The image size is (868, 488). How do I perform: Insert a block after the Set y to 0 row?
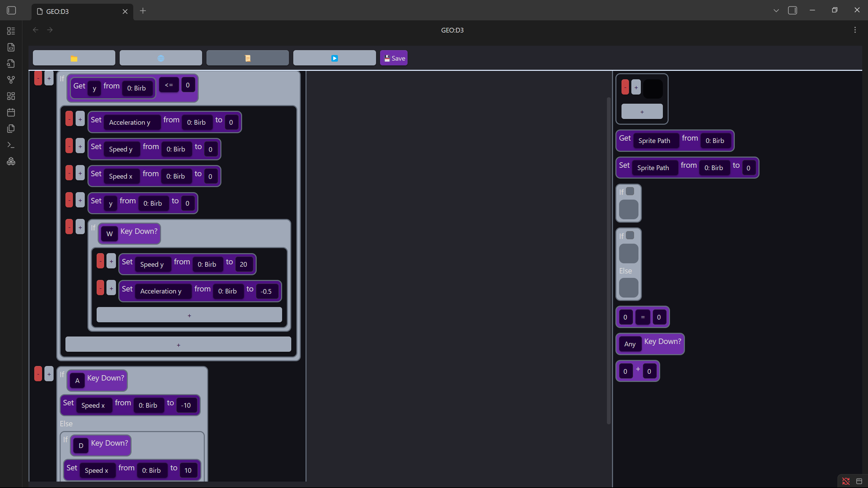pos(80,200)
